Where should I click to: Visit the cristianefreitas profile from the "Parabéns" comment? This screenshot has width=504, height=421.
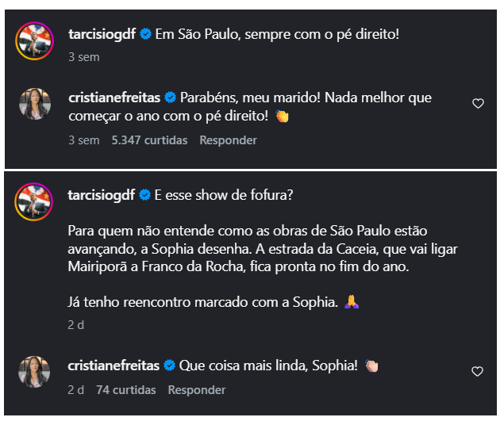click(x=115, y=98)
